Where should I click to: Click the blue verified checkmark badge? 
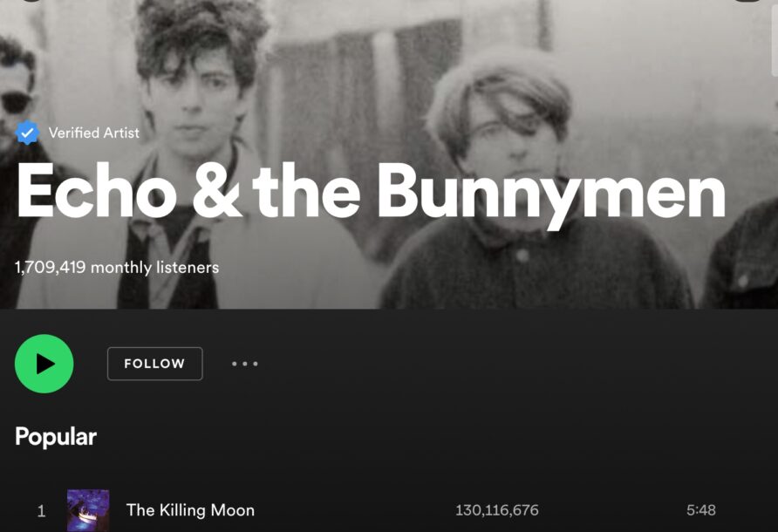point(27,133)
